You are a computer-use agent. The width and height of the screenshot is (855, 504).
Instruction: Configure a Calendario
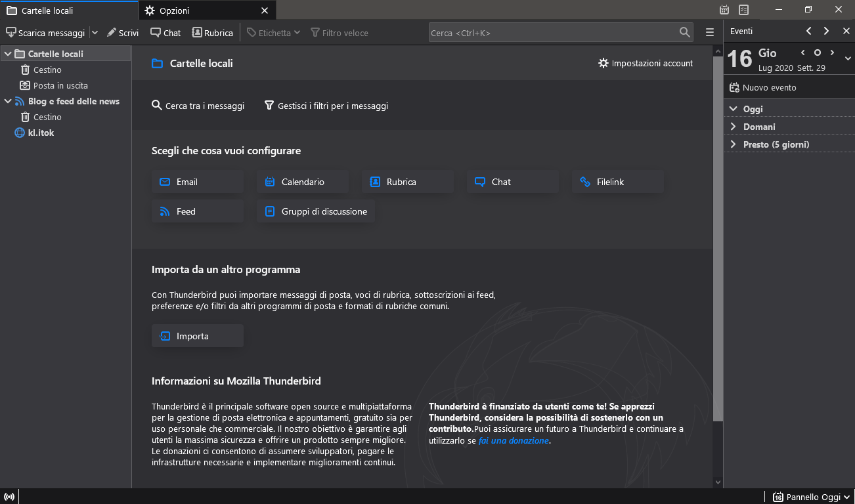[x=303, y=182]
